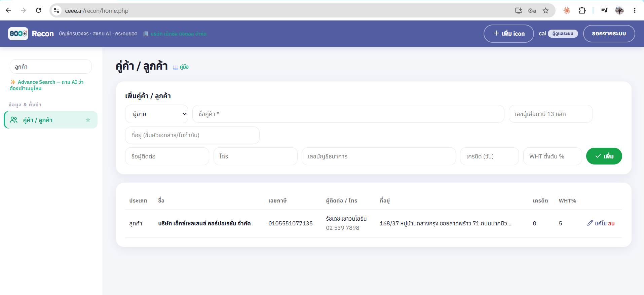644x295 pixels.
Task: Click the pencil แก้ไข edit icon
Action: click(x=590, y=223)
